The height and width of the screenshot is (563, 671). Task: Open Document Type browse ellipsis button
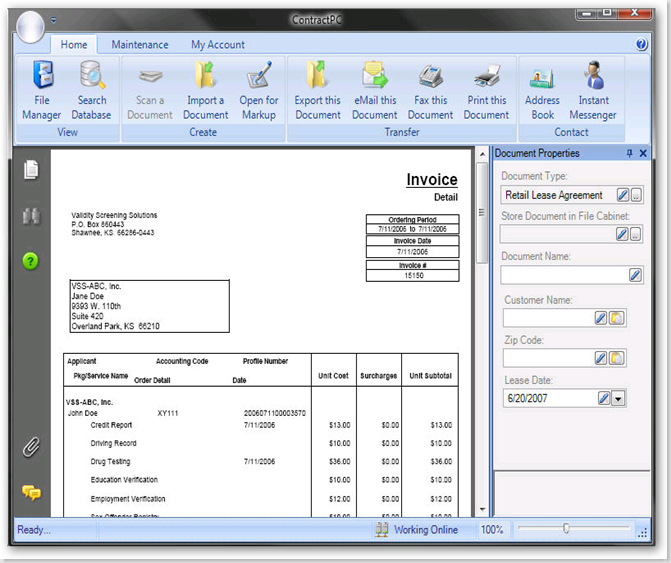tap(636, 195)
